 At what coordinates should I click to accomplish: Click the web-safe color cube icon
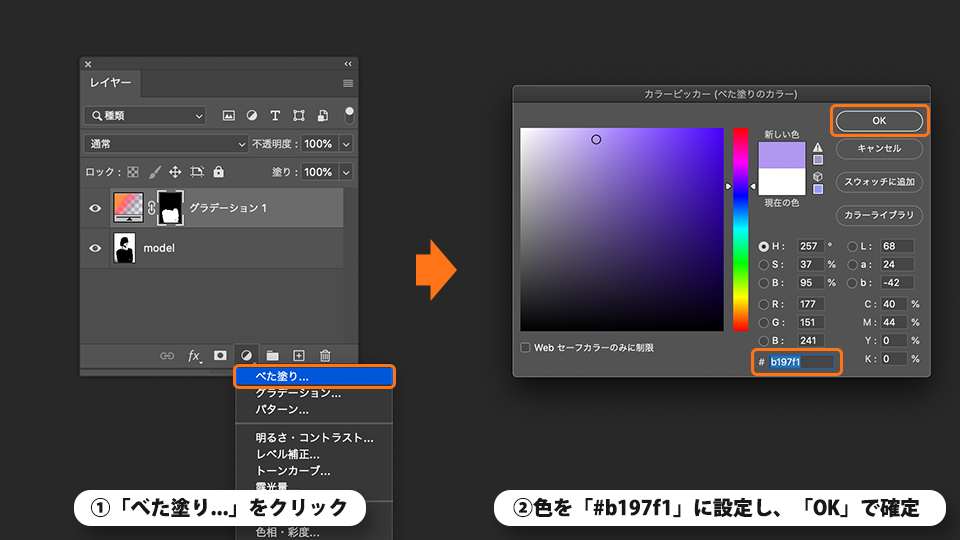click(x=818, y=177)
